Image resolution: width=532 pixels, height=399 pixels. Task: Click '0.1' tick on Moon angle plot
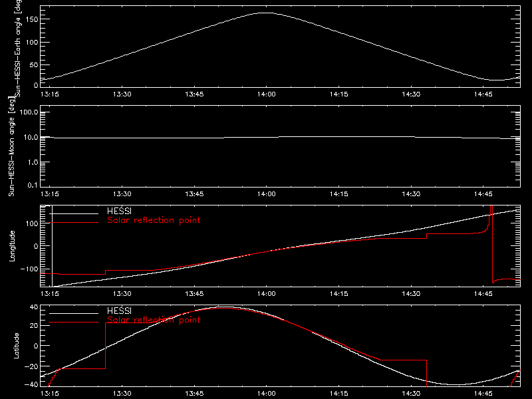point(33,185)
